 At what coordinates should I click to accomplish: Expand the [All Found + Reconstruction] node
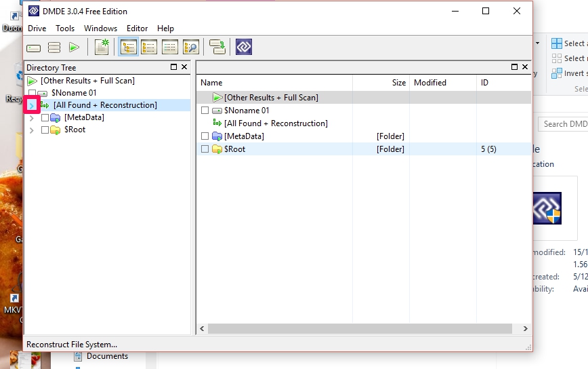tap(31, 106)
